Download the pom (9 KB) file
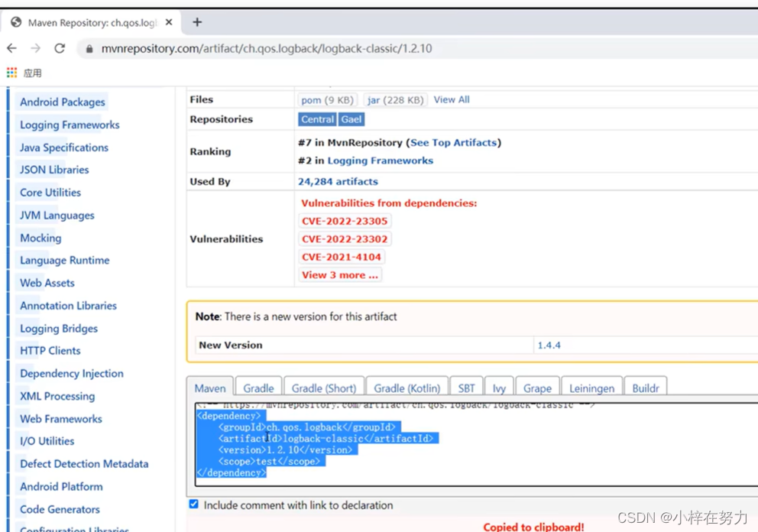 (327, 99)
